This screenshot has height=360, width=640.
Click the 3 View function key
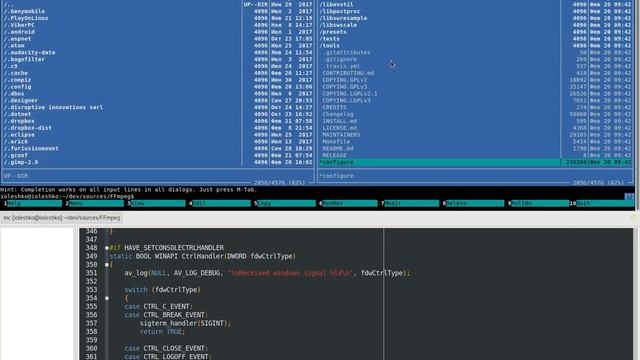point(156,203)
